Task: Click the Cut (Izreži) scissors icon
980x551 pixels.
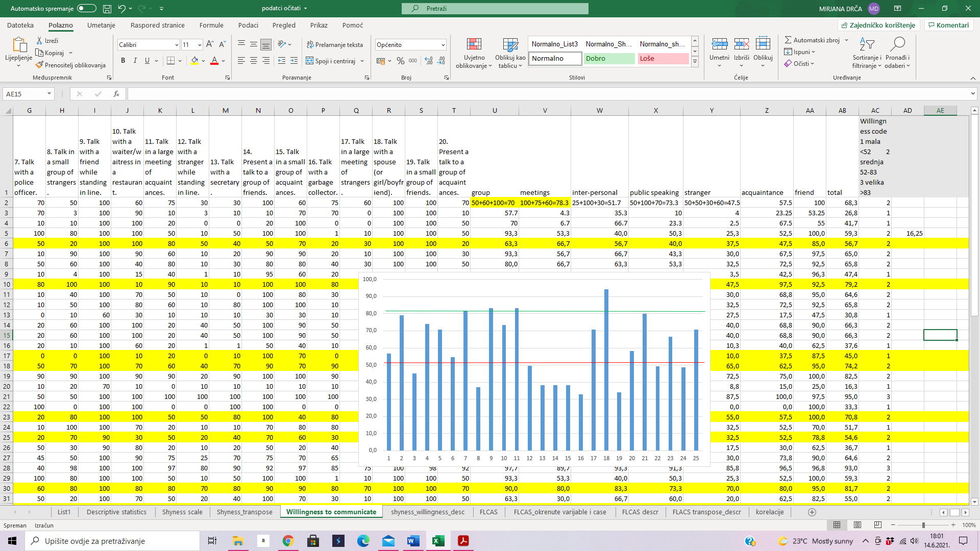Action: (39, 40)
